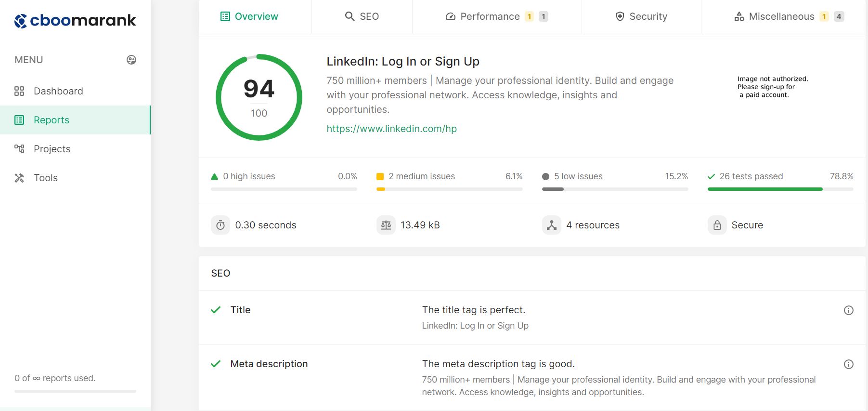Click Performance gray badge showing 1
Screen dimensions: 868x411
pyautogui.click(x=544, y=16)
